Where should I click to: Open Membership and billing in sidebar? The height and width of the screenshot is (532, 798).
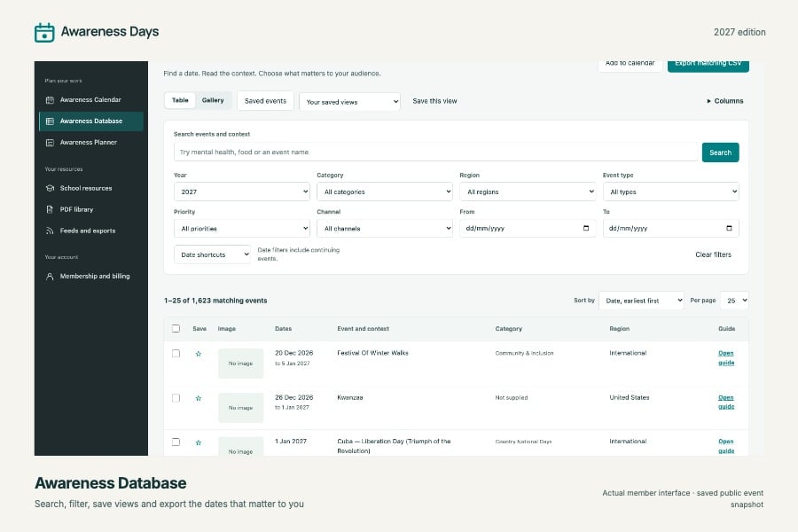[91, 277]
